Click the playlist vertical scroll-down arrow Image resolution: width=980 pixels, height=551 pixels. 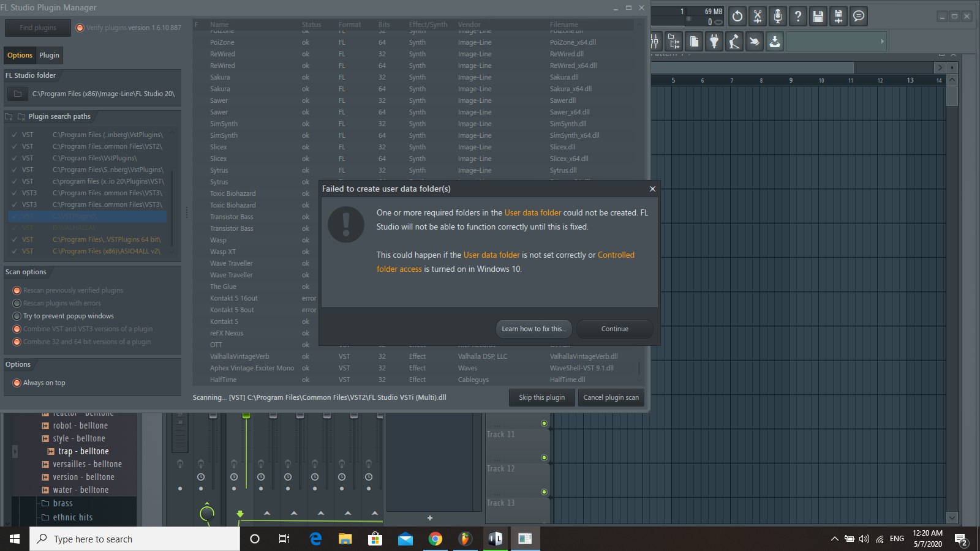[952, 517]
